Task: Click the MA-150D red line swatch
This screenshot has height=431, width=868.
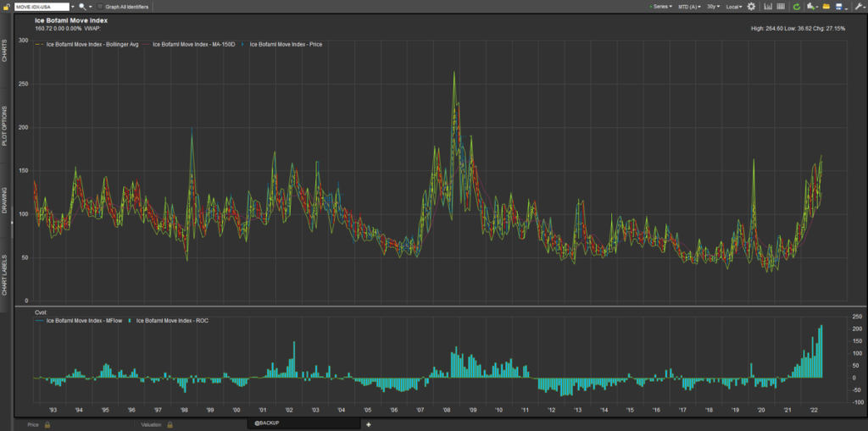Action: [x=147, y=44]
